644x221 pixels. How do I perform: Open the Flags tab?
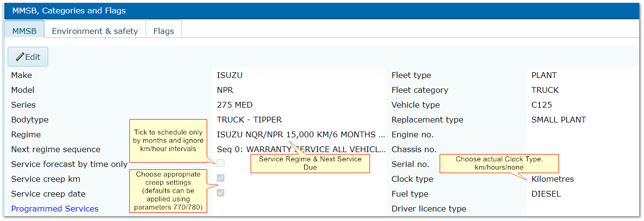point(163,31)
